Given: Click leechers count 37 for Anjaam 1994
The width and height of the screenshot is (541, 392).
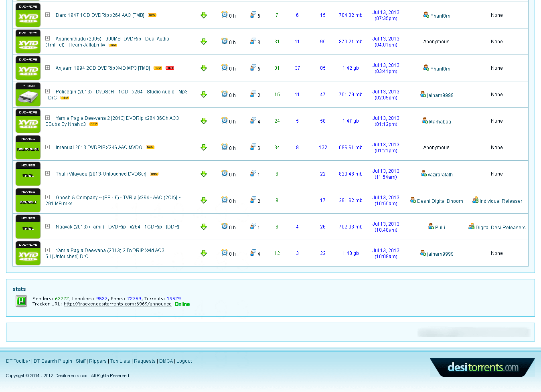Looking at the screenshot, I should [297, 68].
